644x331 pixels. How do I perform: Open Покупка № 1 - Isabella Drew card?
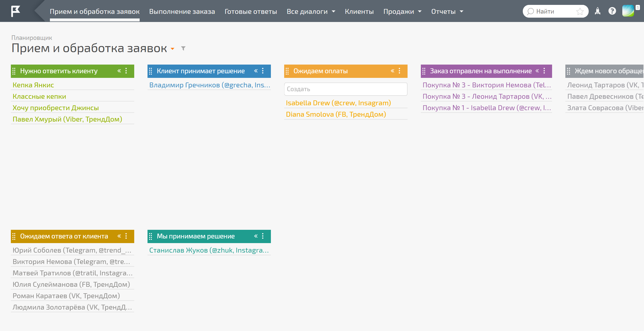pyautogui.click(x=486, y=108)
